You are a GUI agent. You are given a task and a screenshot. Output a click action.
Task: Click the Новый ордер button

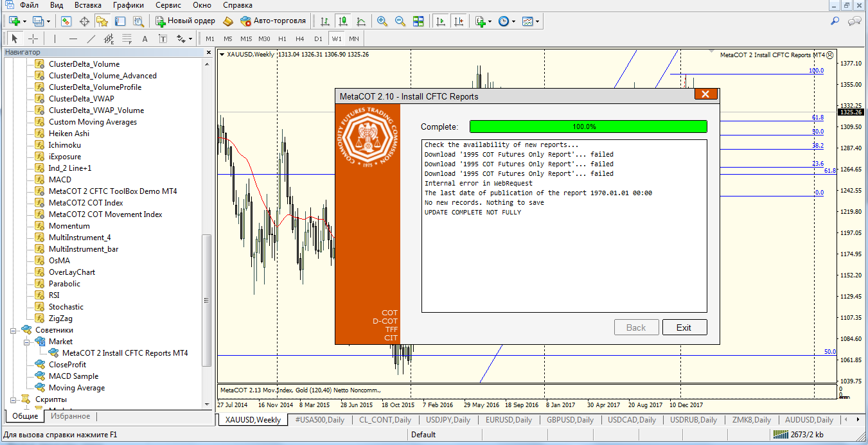pos(185,21)
